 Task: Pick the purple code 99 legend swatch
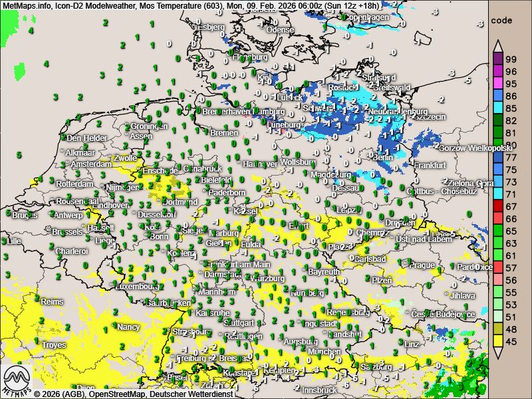coord(497,59)
